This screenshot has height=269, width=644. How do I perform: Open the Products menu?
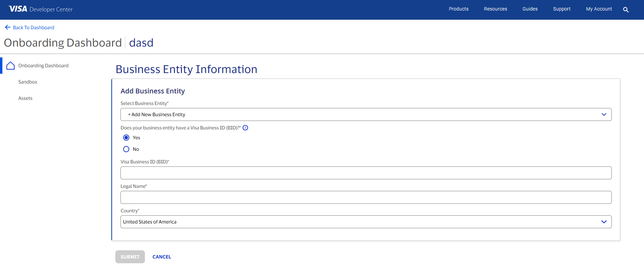pyautogui.click(x=458, y=9)
